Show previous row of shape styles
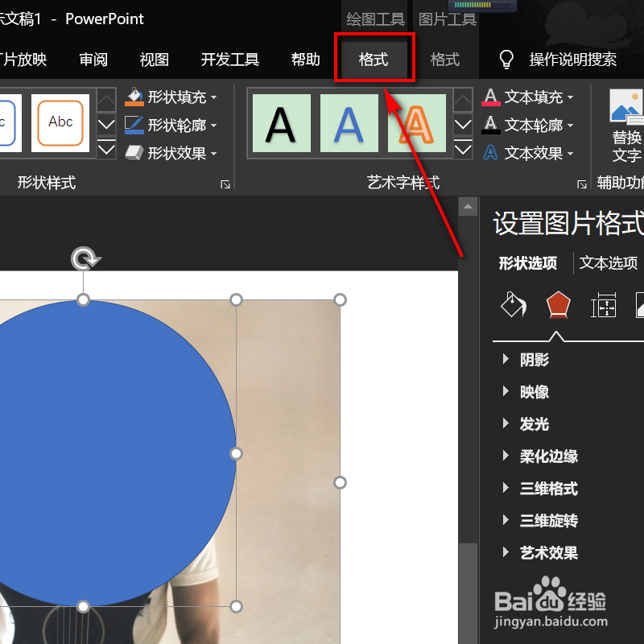Viewport: 644px width, 644px height. (106, 99)
